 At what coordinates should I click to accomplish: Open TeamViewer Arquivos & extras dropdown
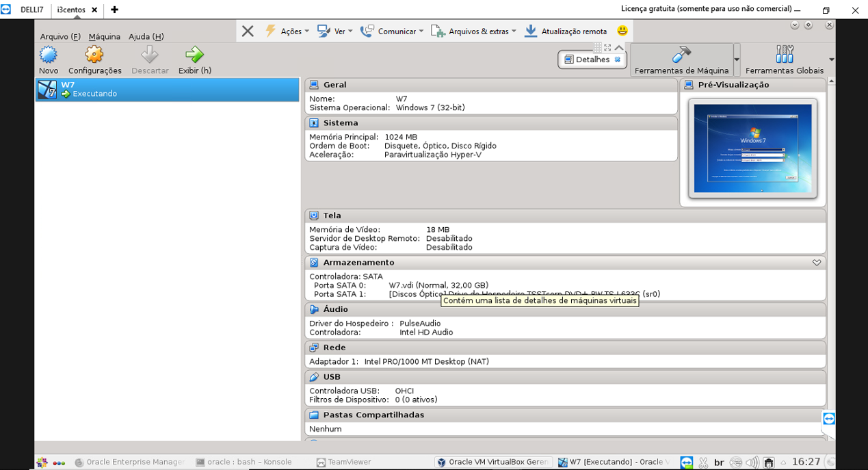(473, 31)
